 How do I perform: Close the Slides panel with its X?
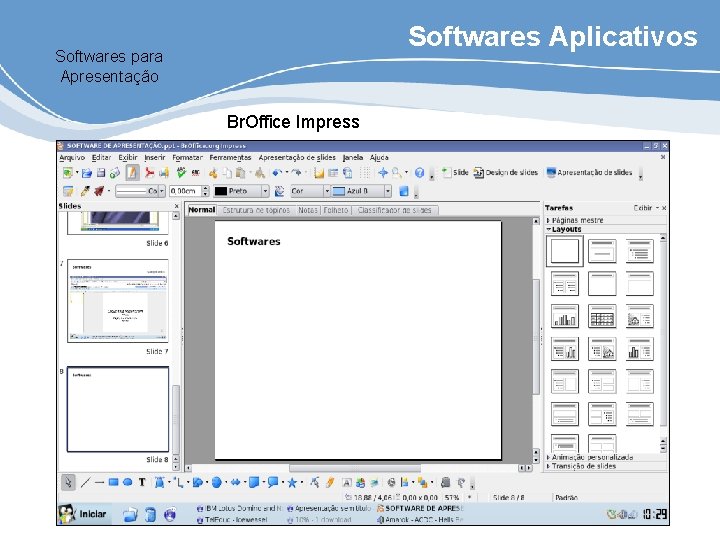point(176,207)
